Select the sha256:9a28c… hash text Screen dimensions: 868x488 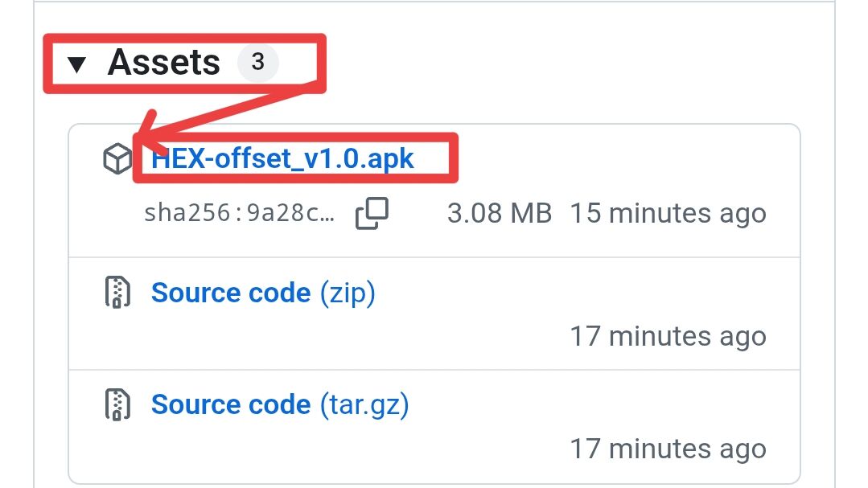[239, 212]
